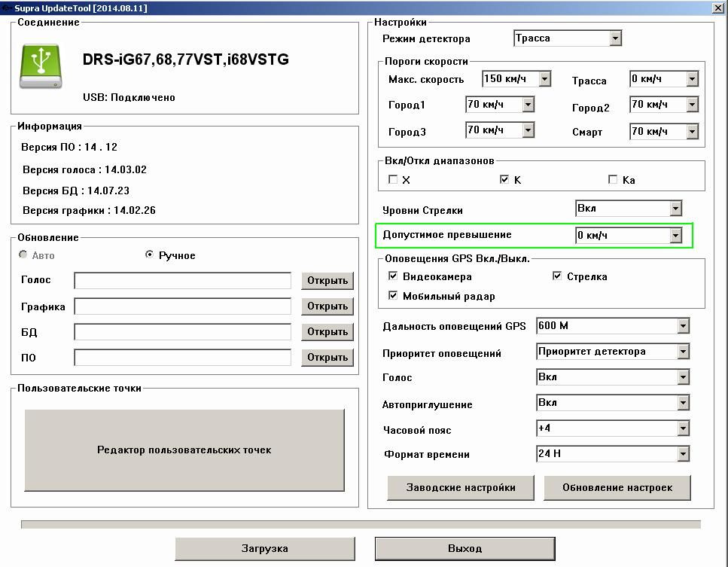Toggle the Мобильный радар checkbox
The image size is (728, 567).
(393, 296)
